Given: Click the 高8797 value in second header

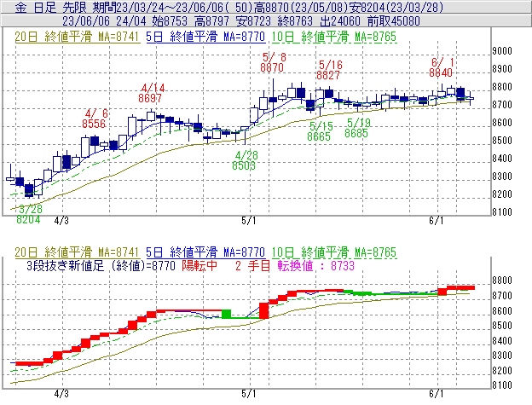Looking at the screenshot, I should point(211,21).
